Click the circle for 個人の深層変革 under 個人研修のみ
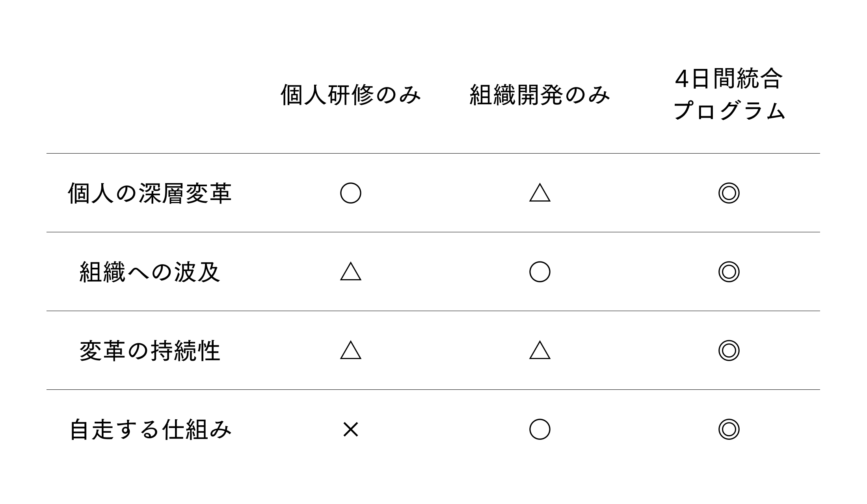Viewport: 867px width, 504px height. click(x=350, y=193)
